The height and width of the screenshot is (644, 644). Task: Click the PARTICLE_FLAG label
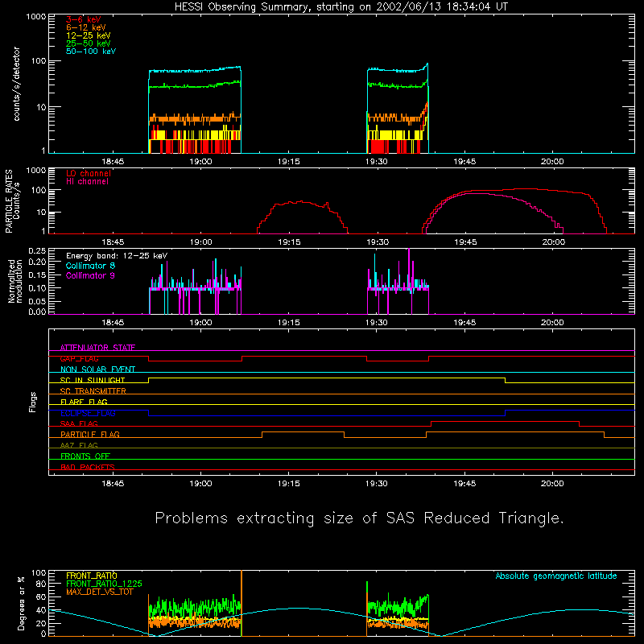click(x=90, y=435)
